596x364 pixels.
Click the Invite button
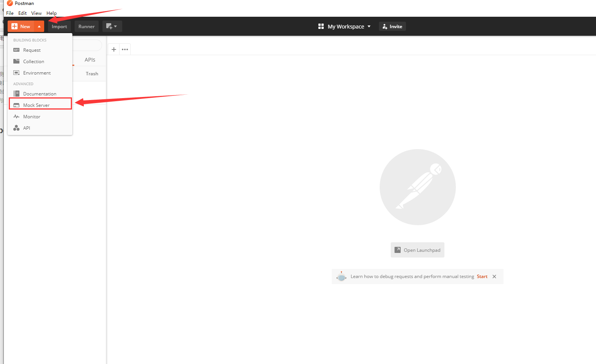coord(392,26)
